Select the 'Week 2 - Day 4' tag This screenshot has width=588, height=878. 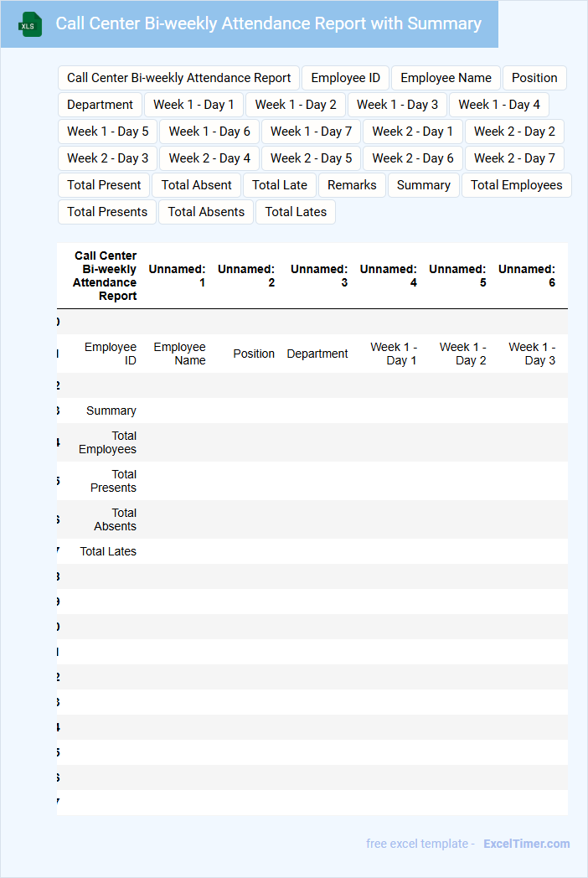point(209,158)
